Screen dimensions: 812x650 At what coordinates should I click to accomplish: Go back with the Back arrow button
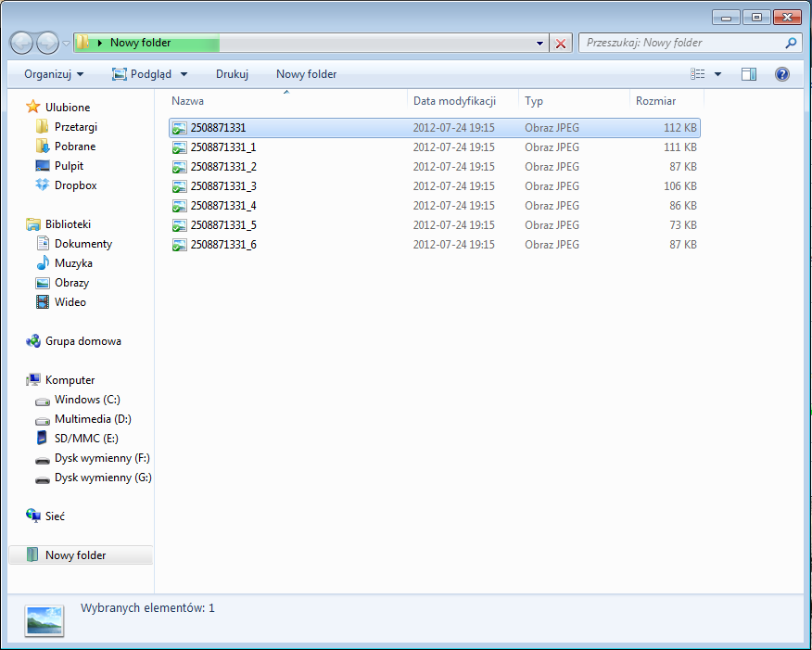[x=21, y=43]
